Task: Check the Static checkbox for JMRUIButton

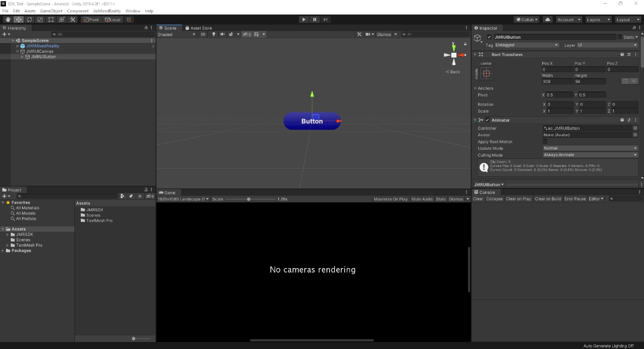Action: (x=620, y=37)
